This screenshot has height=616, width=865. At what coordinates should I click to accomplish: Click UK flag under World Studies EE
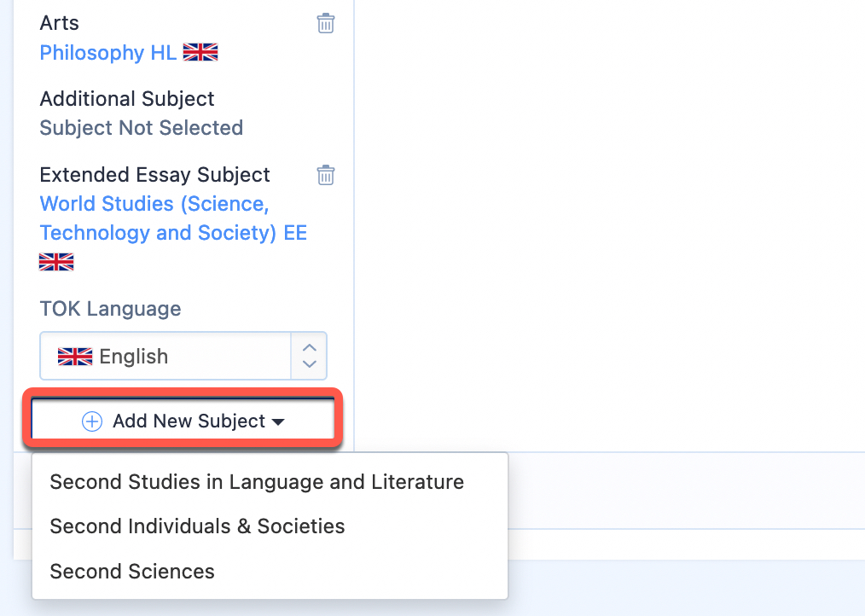click(x=56, y=262)
